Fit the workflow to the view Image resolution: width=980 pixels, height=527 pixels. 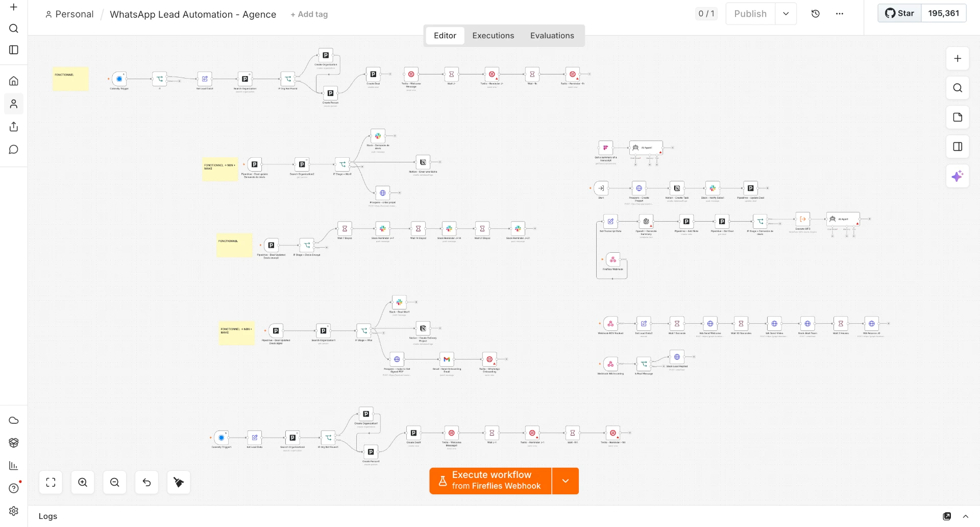click(51, 483)
